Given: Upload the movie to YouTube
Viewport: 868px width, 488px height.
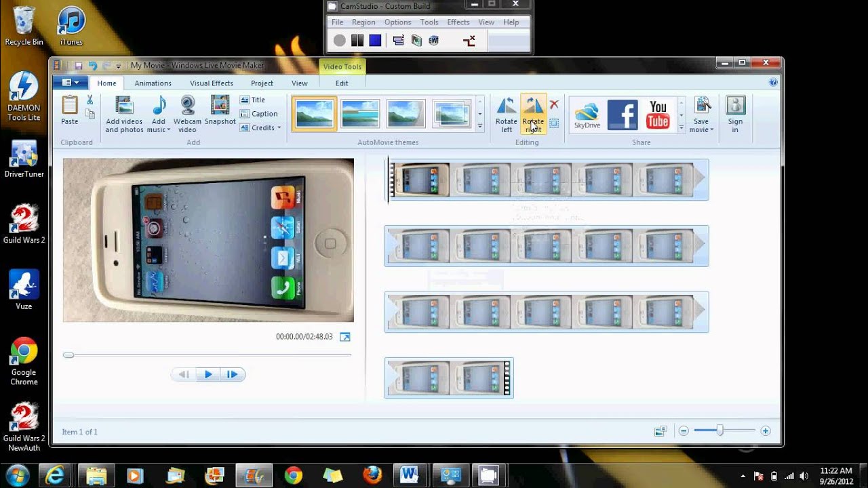Looking at the screenshot, I should [x=658, y=115].
